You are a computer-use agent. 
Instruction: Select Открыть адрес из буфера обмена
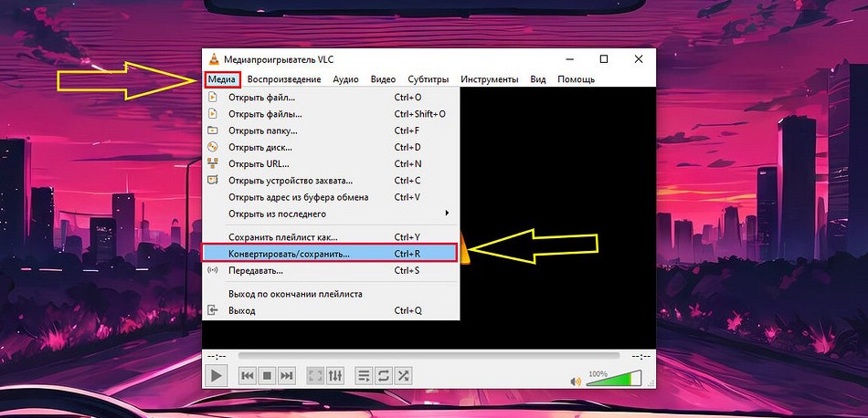(331, 197)
